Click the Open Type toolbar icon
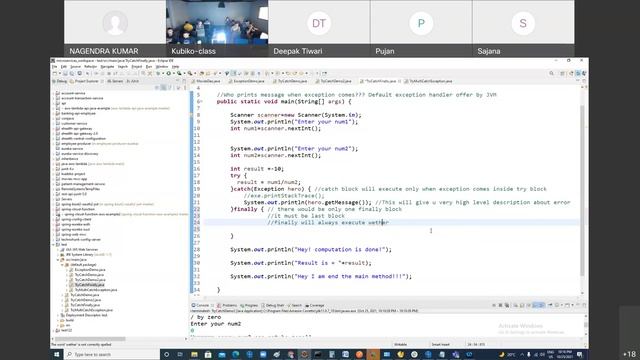This screenshot has width=640, height=360. [202, 73]
